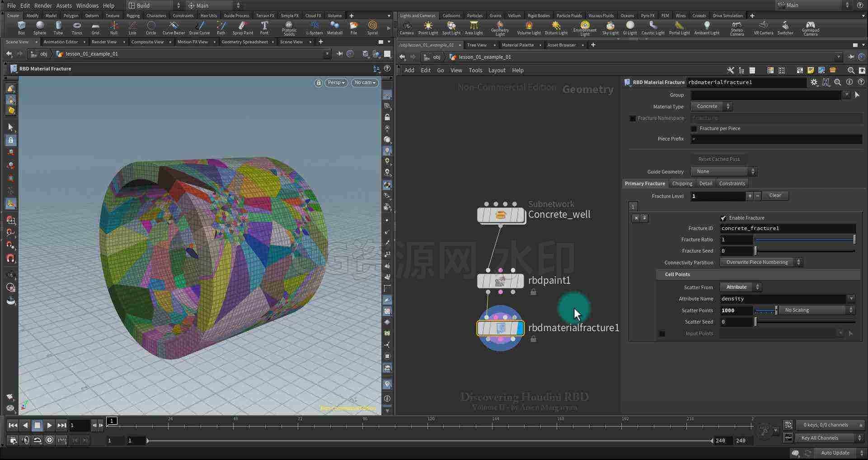Image resolution: width=868 pixels, height=460 pixels.
Task: Click the Platonic Solids shelf tool
Action: (x=289, y=28)
